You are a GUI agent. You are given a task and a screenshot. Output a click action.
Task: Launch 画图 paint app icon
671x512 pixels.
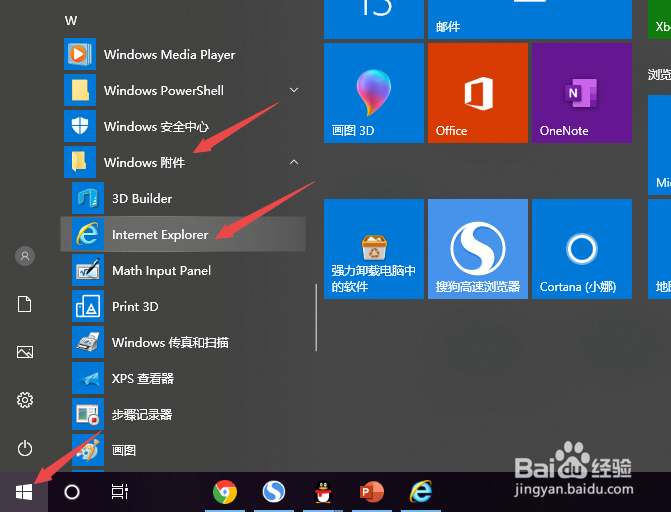click(88, 450)
